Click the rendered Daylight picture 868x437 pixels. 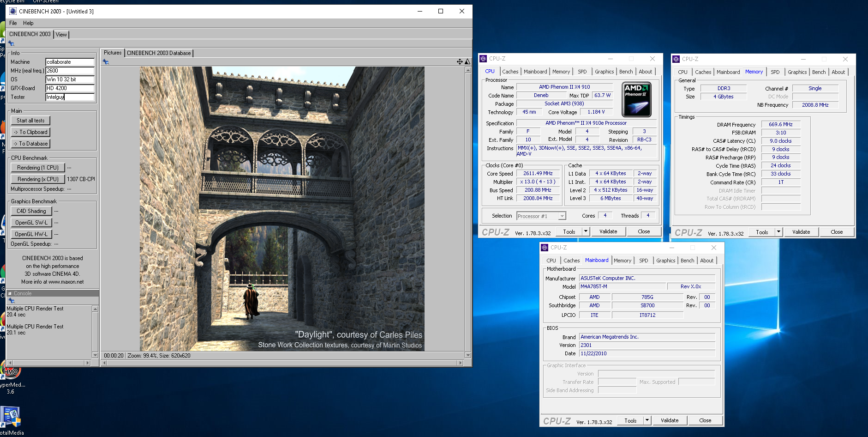(282, 209)
